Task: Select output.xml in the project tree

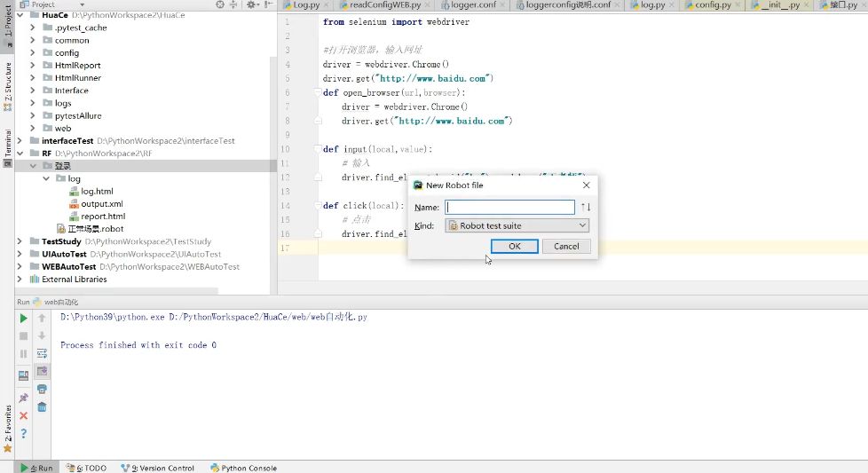Action: (x=101, y=204)
